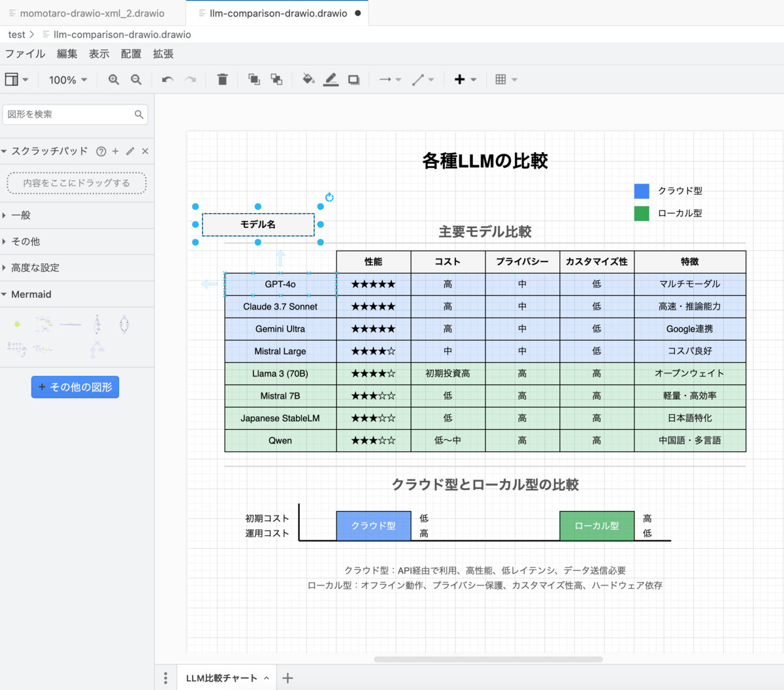Select the モデル名 header box
The width and height of the screenshot is (784, 690).
pos(258,224)
